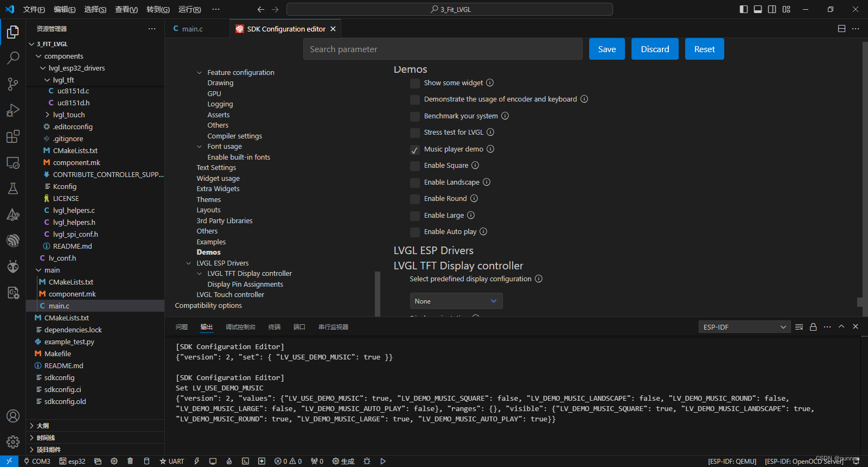Viewport: 868px width, 467px height.
Task: Show info for Enable Large option
Action: pos(471,215)
